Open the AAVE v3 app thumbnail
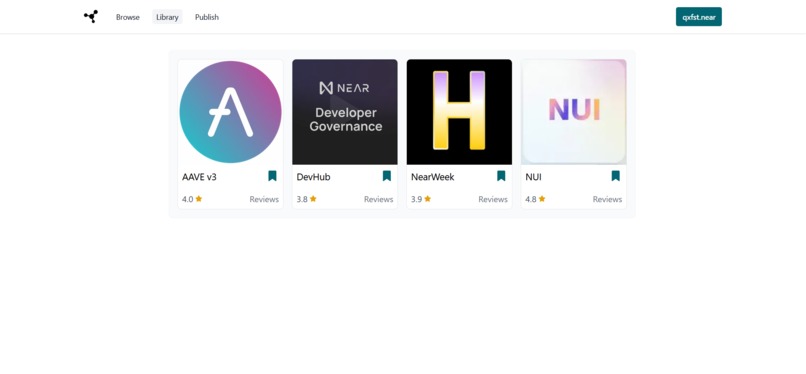806x374 pixels. click(230, 112)
